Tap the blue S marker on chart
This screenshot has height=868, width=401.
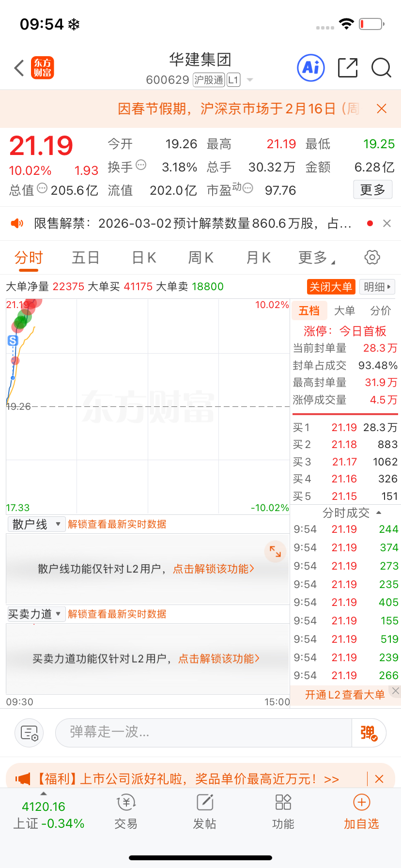coord(13,341)
